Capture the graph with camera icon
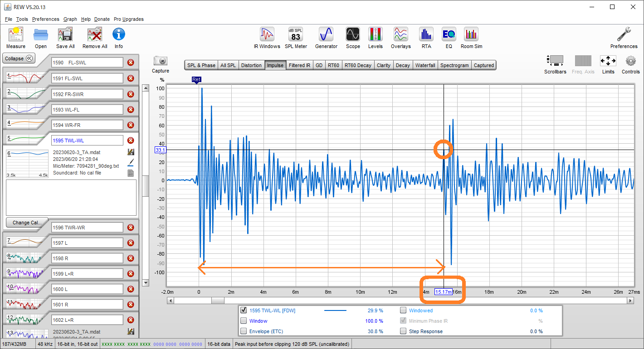 coord(161,61)
